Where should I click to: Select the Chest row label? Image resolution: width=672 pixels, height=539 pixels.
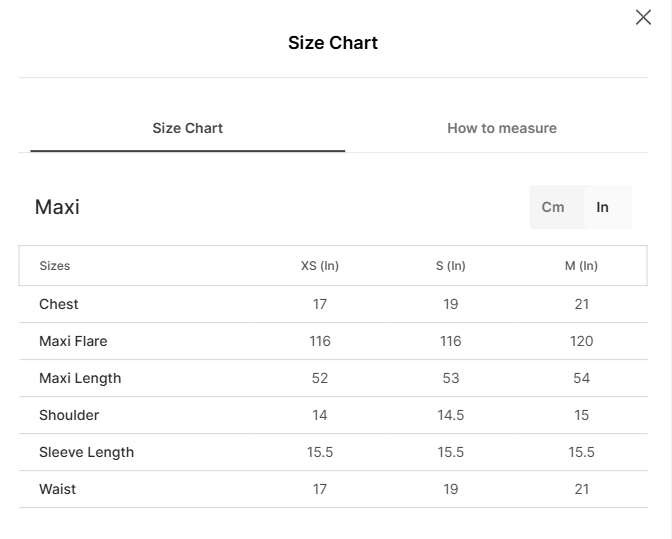tap(59, 304)
